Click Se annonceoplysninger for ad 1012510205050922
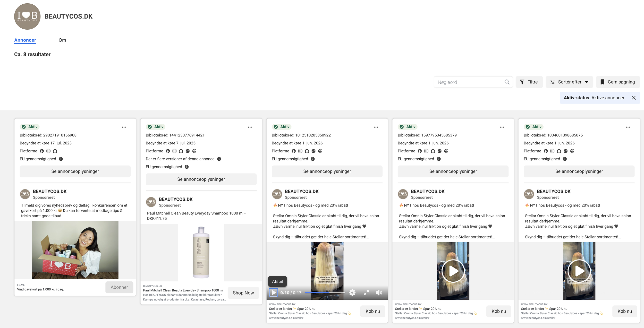This screenshot has height=328, width=644. point(327,171)
